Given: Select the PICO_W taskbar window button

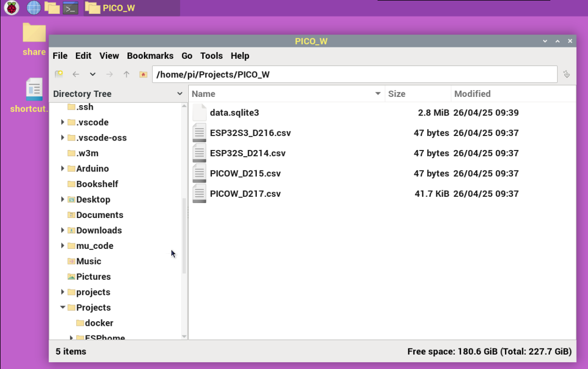Looking at the screenshot, I should point(132,8).
